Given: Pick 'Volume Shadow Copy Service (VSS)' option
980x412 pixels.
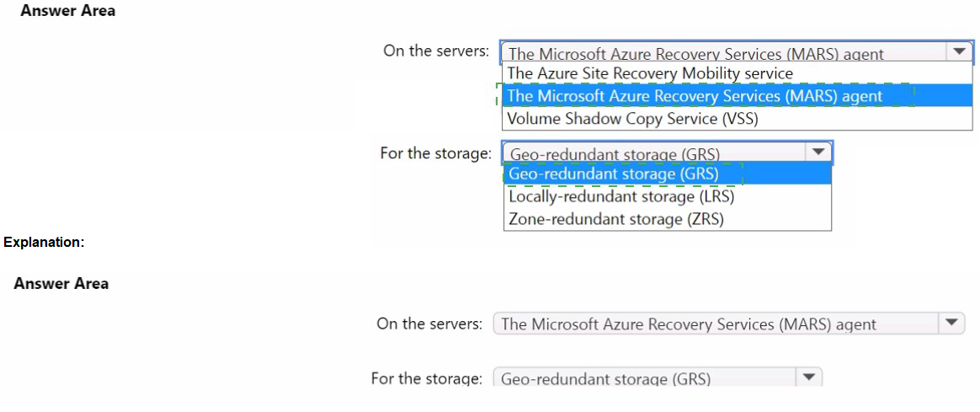Looking at the screenshot, I should coord(632,119).
